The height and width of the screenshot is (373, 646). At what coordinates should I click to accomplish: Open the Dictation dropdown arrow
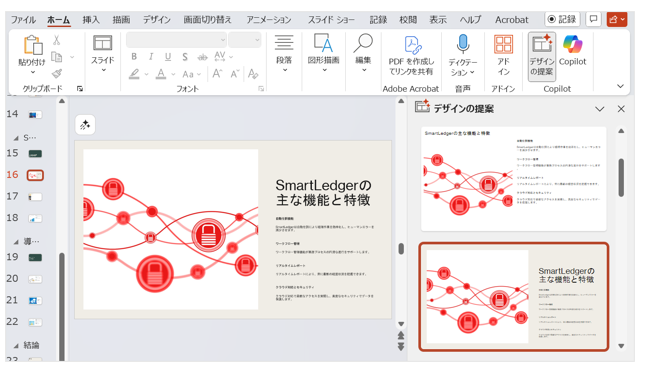(472, 72)
